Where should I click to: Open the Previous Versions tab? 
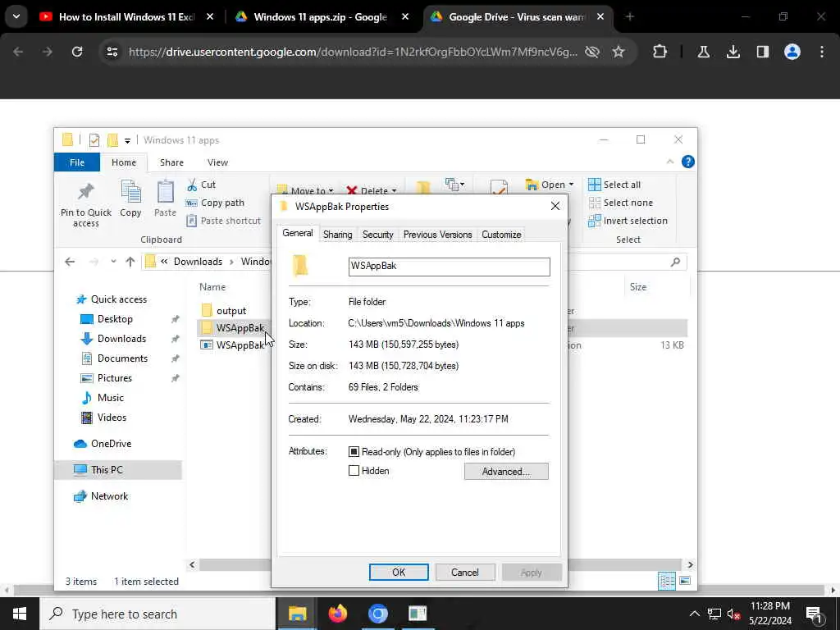(438, 235)
